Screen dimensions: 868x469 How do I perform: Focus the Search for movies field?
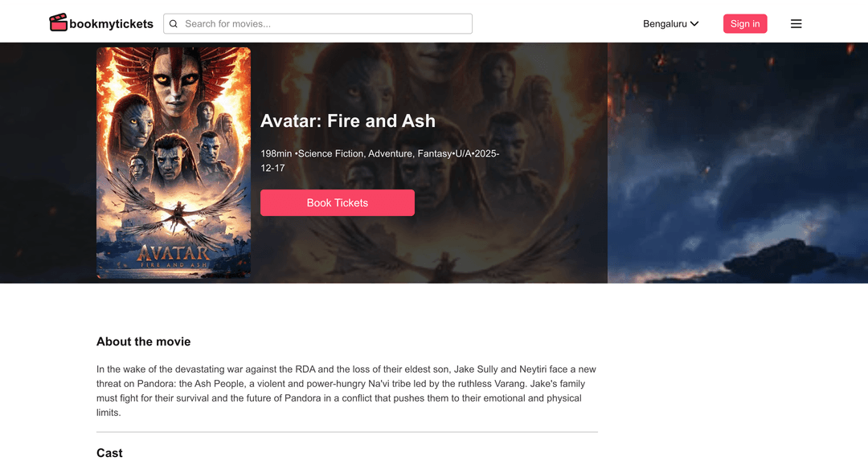click(x=317, y=24)
